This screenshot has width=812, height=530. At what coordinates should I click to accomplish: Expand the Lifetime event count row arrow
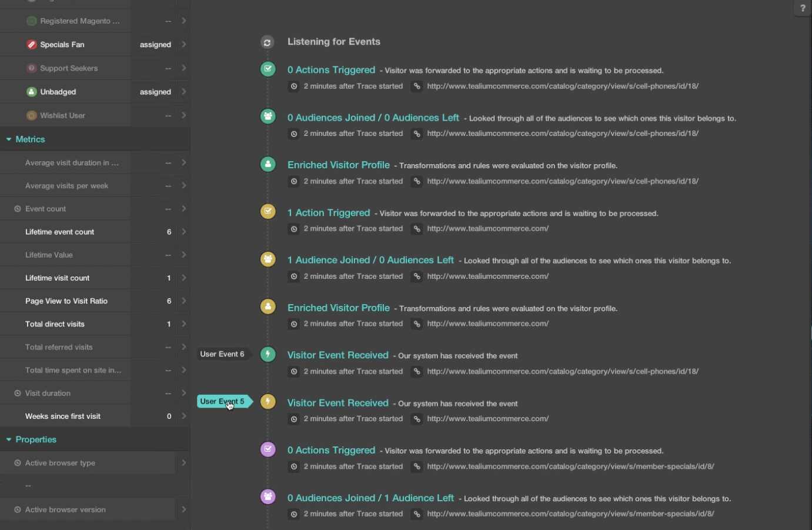click(183, 232)
